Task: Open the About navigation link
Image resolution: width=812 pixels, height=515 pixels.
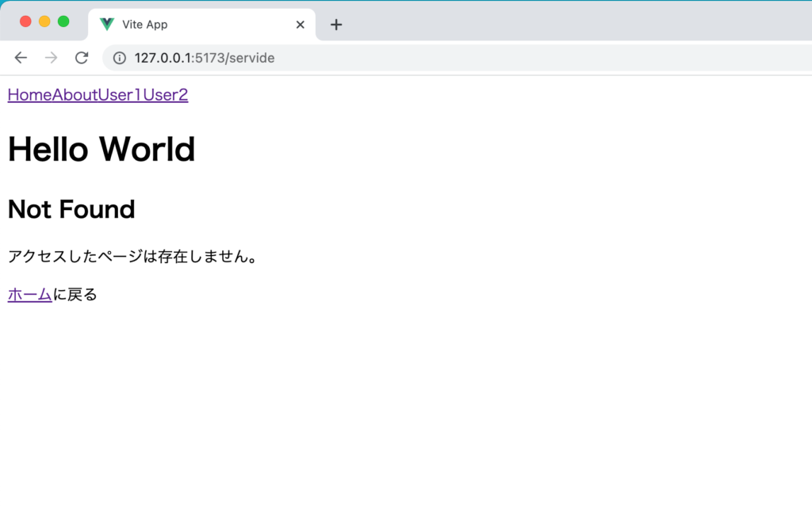Action: click(x=71, y=94)
